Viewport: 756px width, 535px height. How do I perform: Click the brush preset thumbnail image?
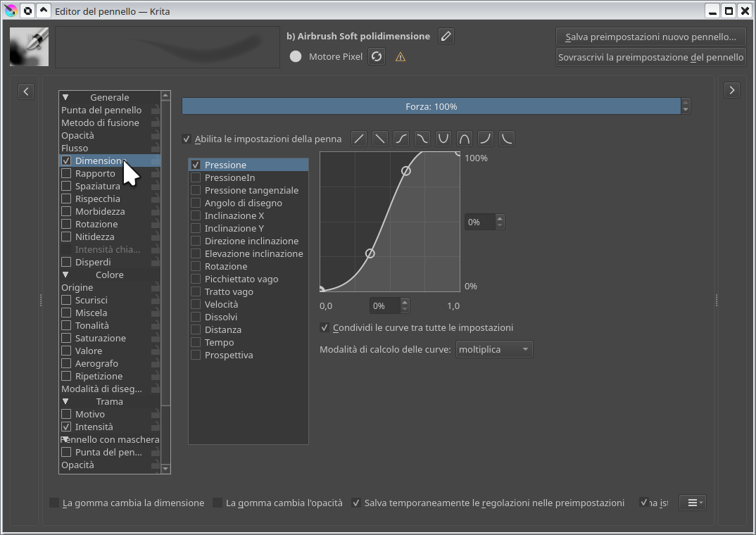pyautogui.click(x=29, y=46)
